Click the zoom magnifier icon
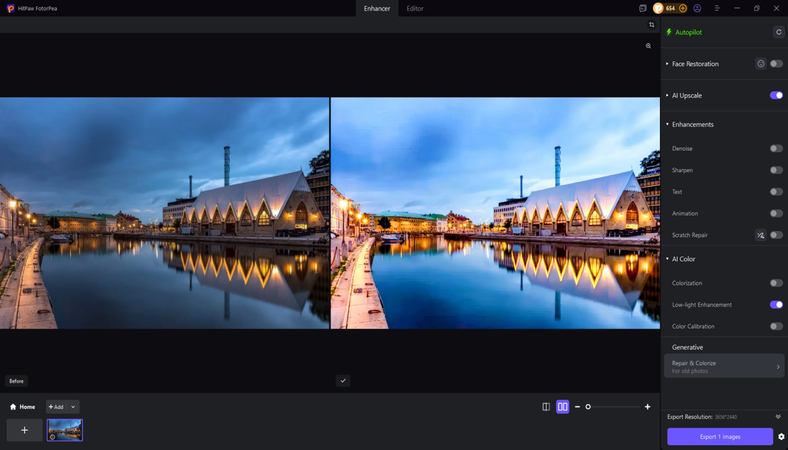Image resolution: width=788 pixels, height=450 pixels. 648,46
